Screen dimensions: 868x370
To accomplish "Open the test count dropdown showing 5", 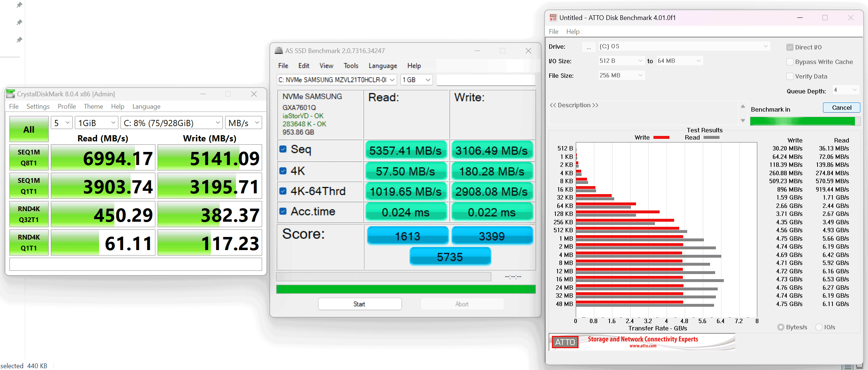I will [x=62, y=123].
